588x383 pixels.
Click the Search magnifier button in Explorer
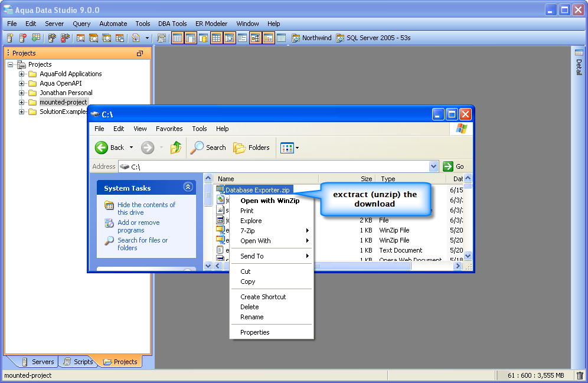click(x=208, y=148)
